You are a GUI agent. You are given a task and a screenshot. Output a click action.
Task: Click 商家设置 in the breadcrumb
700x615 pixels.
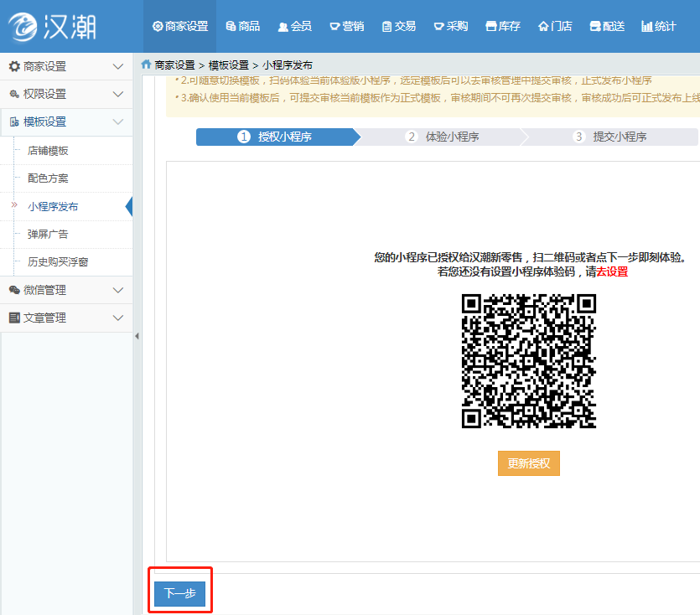[175, 65]
